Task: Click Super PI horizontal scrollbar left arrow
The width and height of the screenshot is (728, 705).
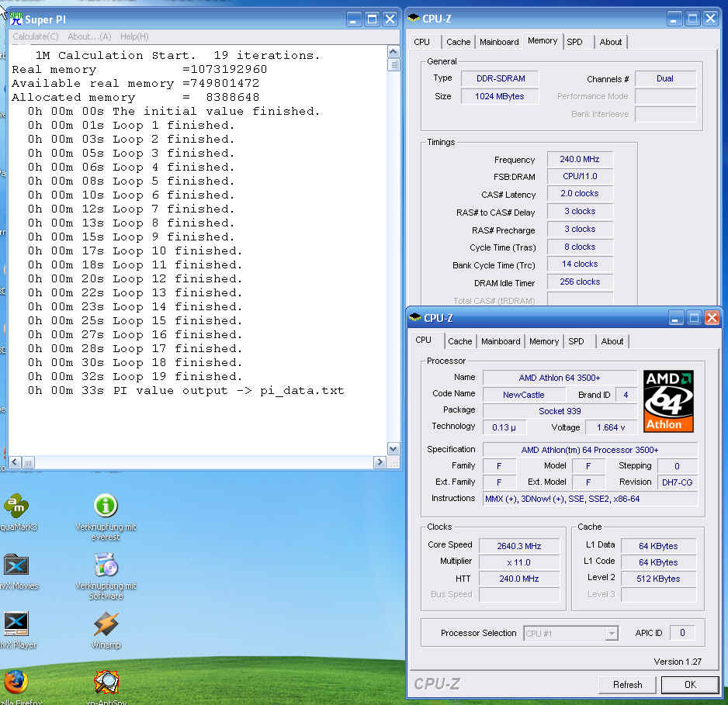Action: pos(15,462)
